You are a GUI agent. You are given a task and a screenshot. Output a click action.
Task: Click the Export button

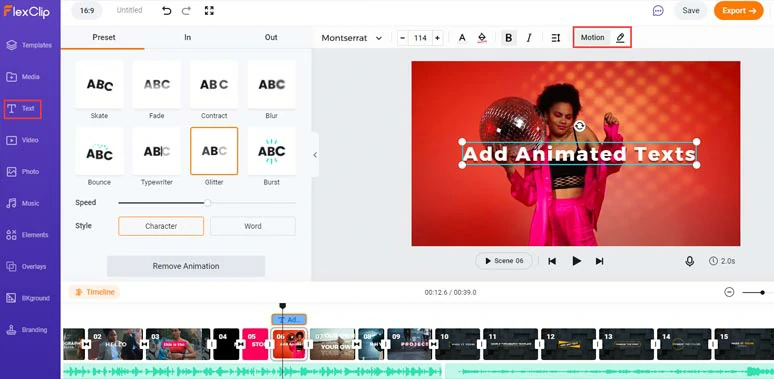coord(738,10)
